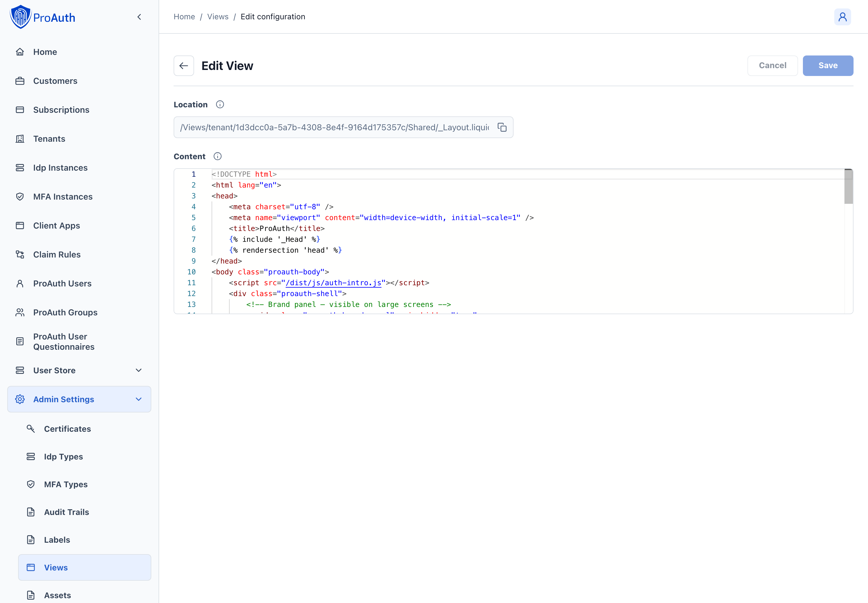The image size is (868, 603).
Task: Click the Admin Settings gear icon
Action: click(x=20, y=399)
